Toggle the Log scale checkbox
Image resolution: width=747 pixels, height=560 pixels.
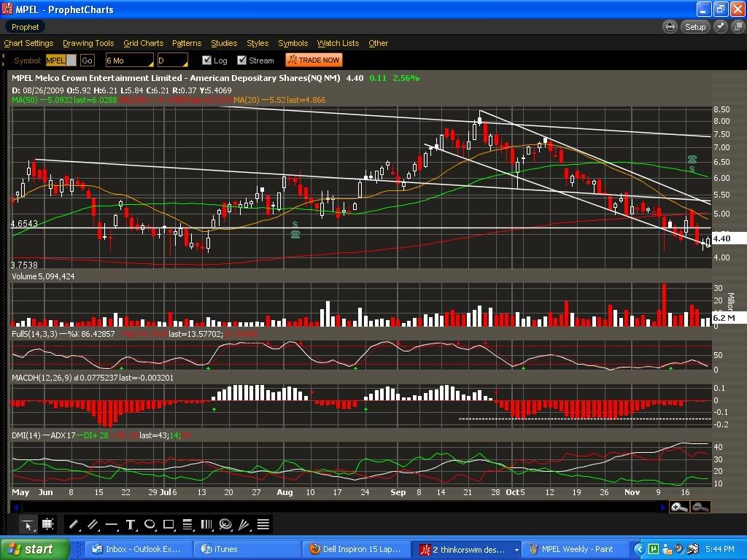click(x=206, y=61)
